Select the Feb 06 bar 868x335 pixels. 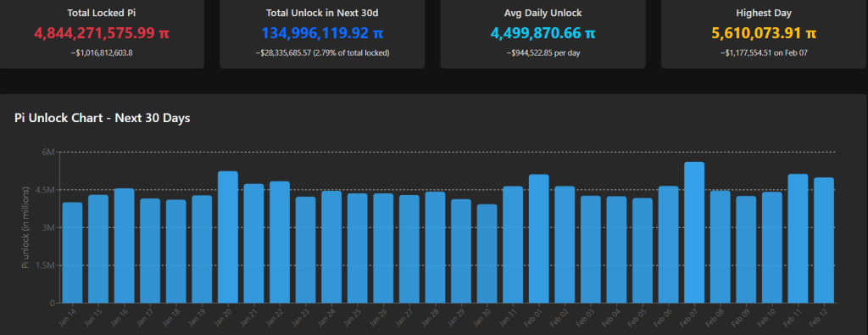(x=668, y=245)
